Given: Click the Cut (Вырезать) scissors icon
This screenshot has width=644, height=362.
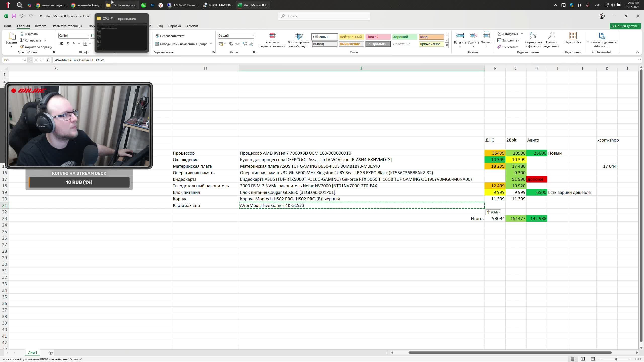Looking at the screenshot, I should pyautogui.click(x=22, y=34).
